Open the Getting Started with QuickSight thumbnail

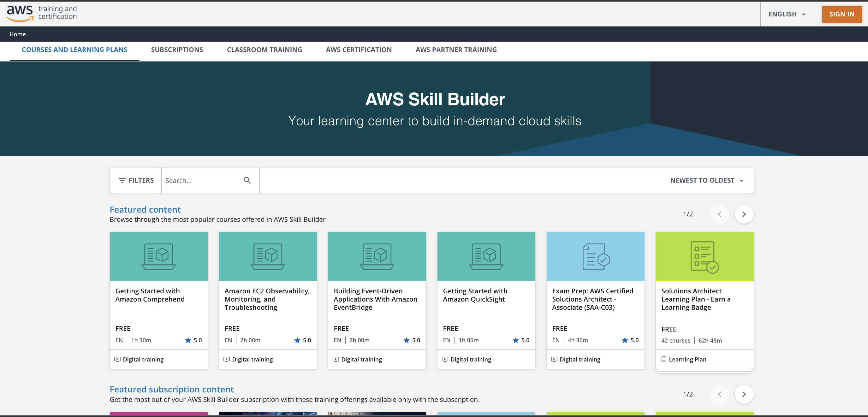pos(486,256)
